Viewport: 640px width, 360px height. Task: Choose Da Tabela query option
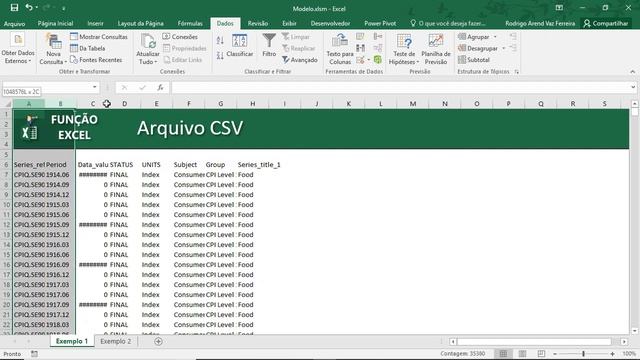tap(87, 48)
